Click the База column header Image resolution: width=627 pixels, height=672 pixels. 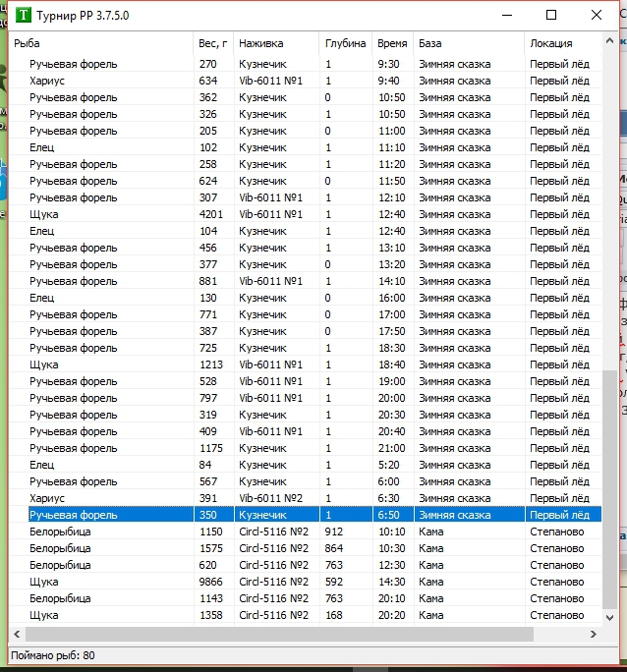pos(469,43)
